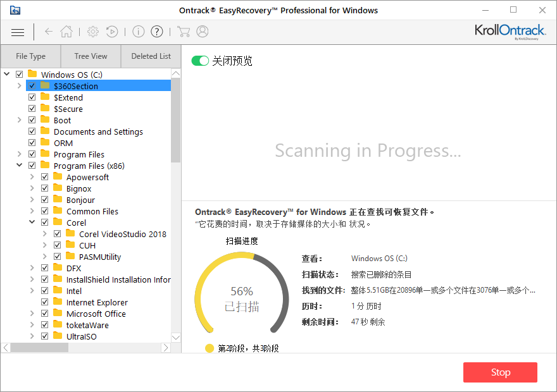557x392 pixels.
Task: Open the user account icon
Action: click(202, 32)
